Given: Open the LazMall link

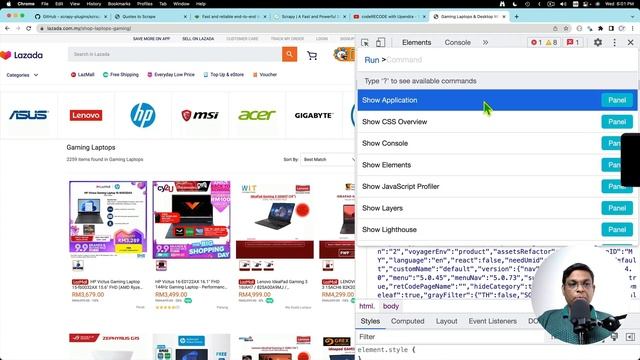Looking at the screenshot, I should point(82,75).
